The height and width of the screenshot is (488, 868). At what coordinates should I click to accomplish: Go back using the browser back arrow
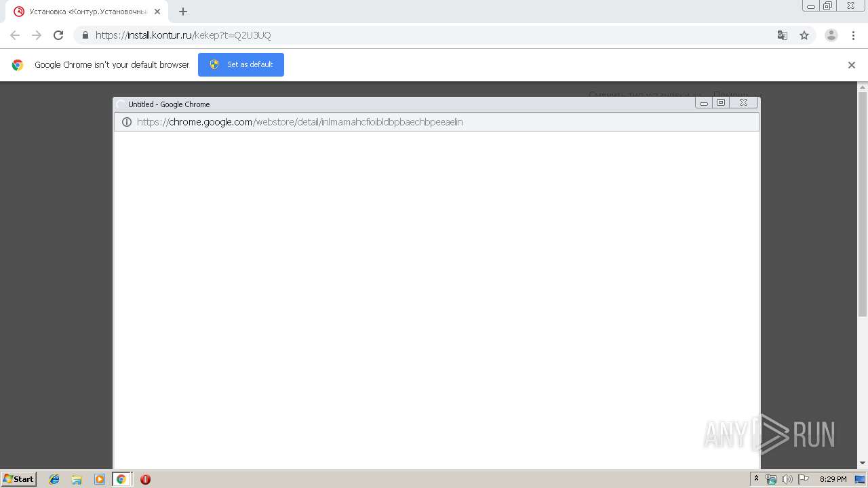tap(15, 35)
